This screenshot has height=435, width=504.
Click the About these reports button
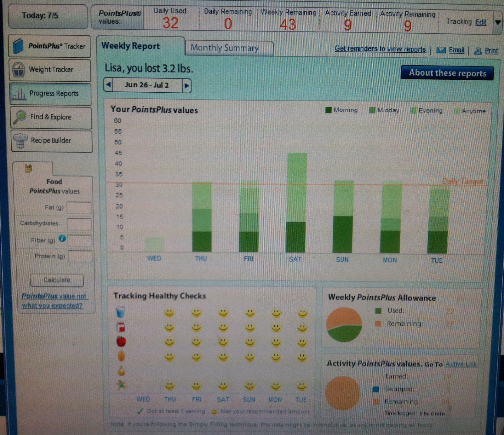[447, 73]
